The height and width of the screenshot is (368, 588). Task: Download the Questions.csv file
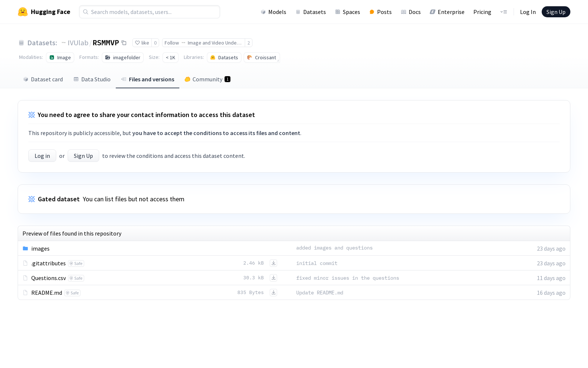(273, 278)
